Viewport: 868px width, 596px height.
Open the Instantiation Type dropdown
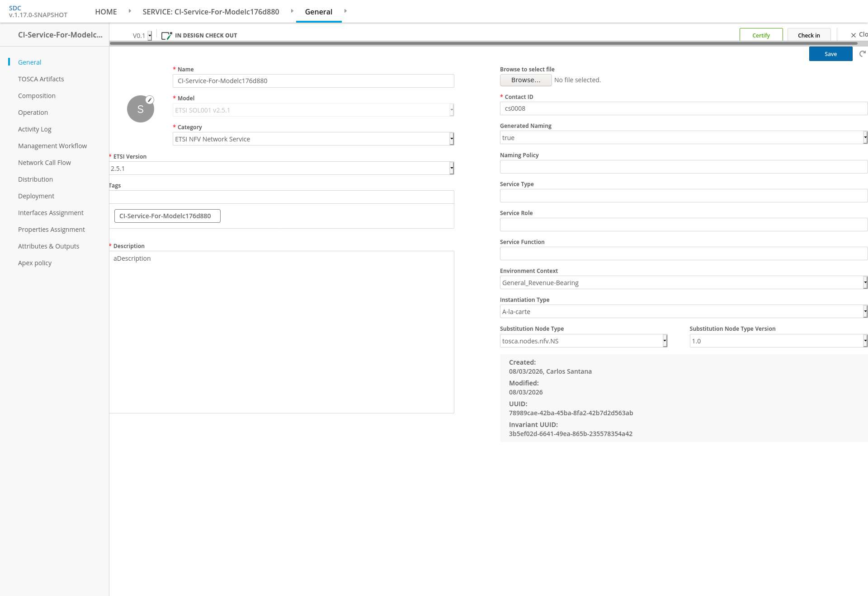684,311
